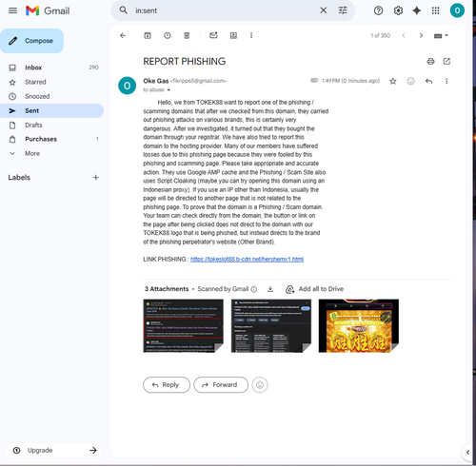Click sender name Oke Gas
Screen dimensions: 476x466
click(x=155, y=81)
